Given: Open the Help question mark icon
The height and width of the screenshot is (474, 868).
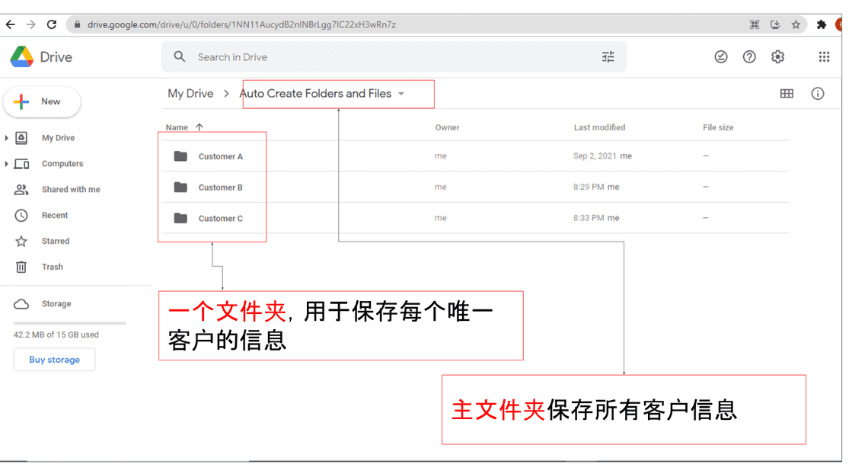Looking at the screenshot, I should 749,57.
